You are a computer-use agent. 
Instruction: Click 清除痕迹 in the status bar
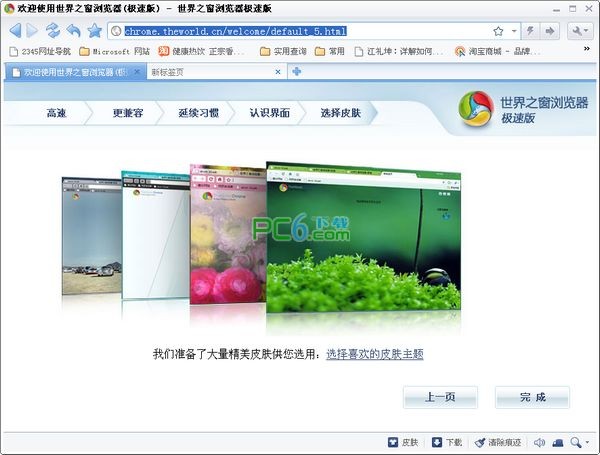pos(498,442)
